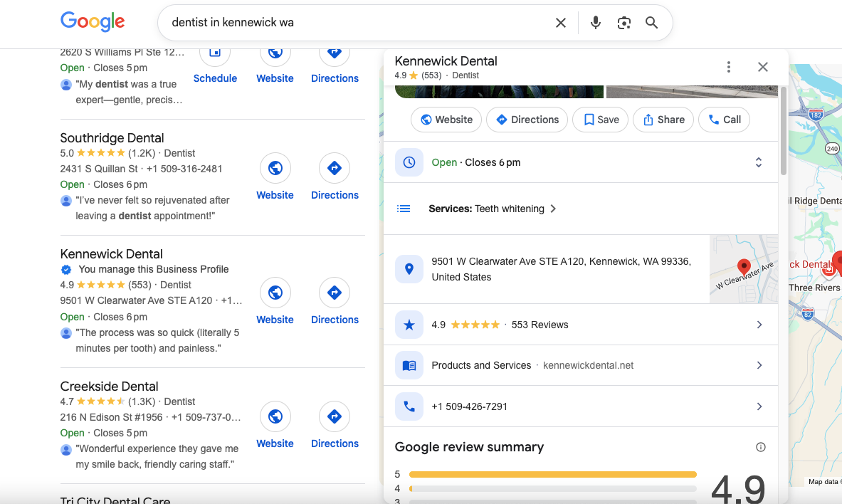Save Kennewick Dental to a list
Image resolution: width=842 pixels, height=504 pixels.
(x=600, y=120)
